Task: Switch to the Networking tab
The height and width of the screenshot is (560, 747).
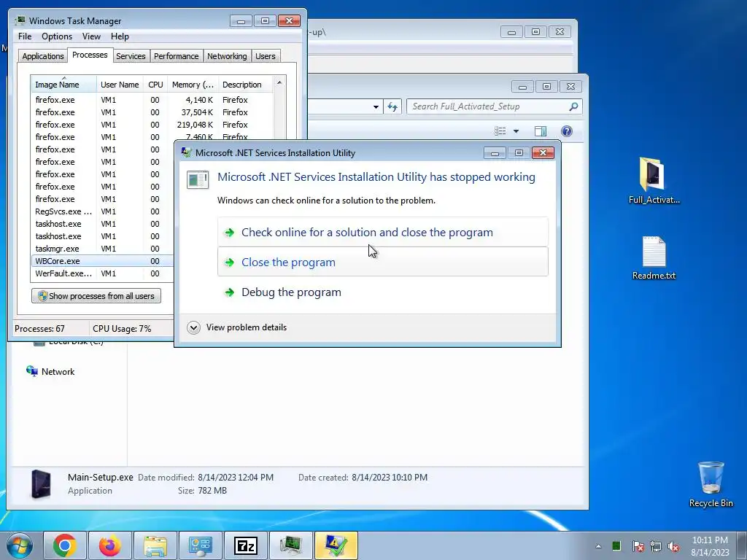Action: click(x=227, y=56)
